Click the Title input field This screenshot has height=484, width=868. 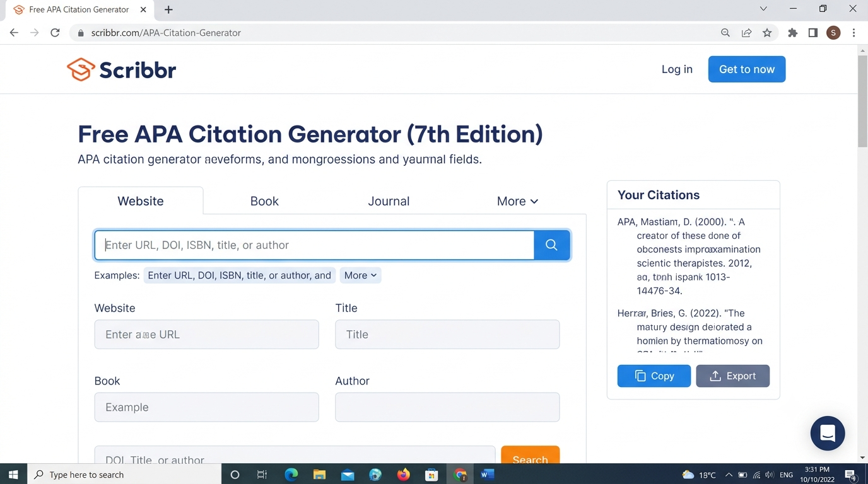(447, 335)
